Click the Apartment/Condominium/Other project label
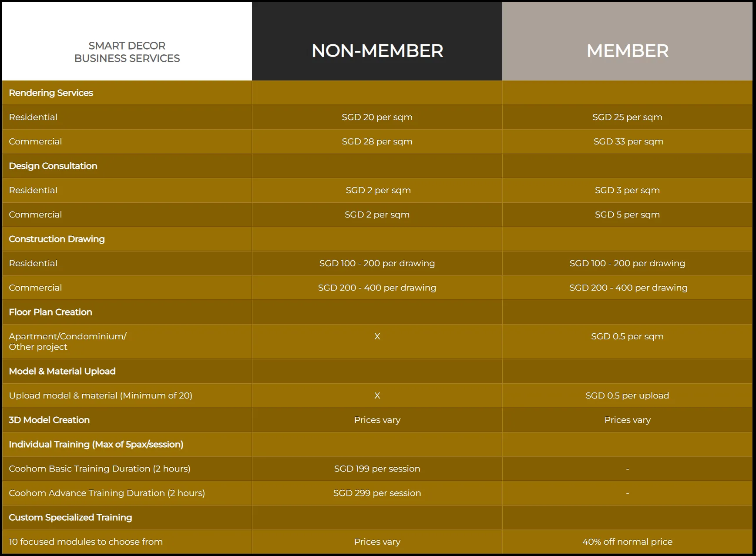 [67, 342]
